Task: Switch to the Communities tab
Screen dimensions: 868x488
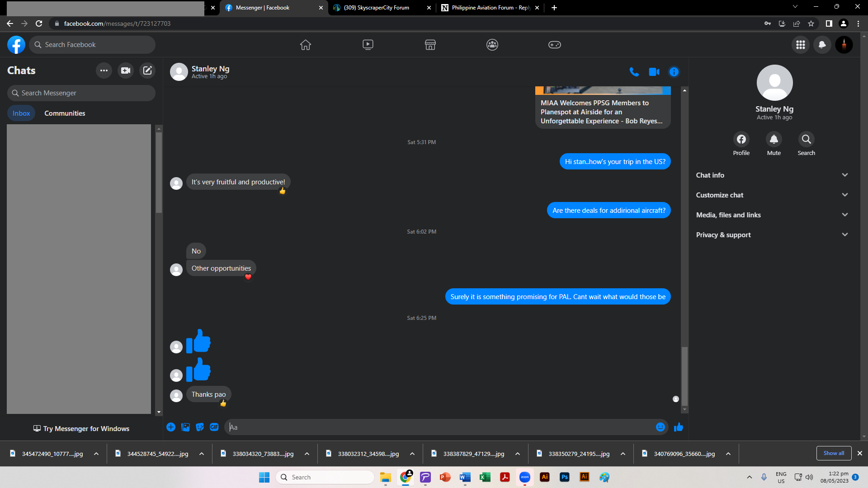Action: pos(65,113)
